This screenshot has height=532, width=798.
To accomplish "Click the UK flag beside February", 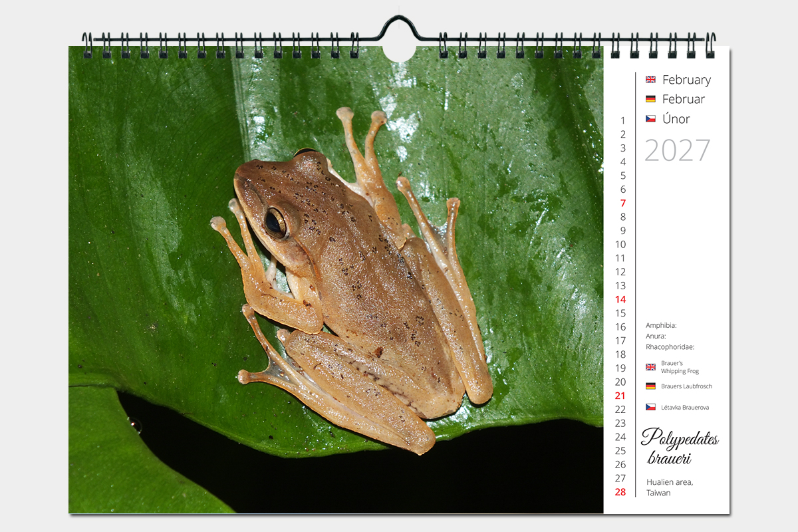I will pos(650,80).
